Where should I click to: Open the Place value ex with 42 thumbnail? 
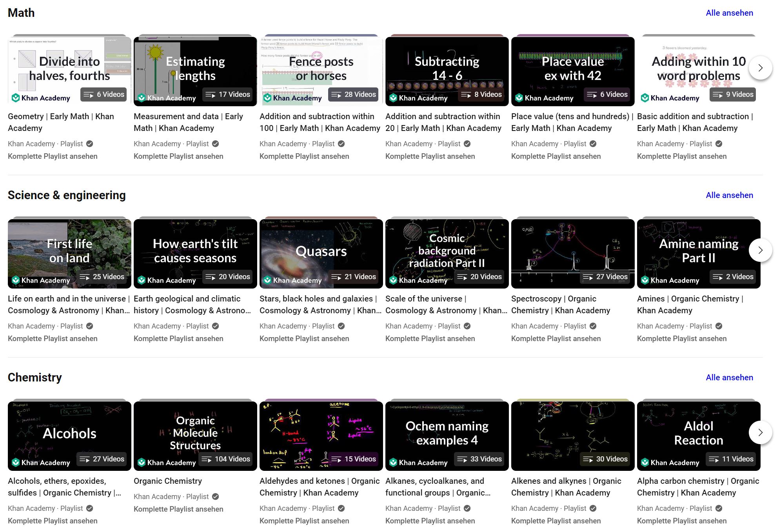[573, 71]
